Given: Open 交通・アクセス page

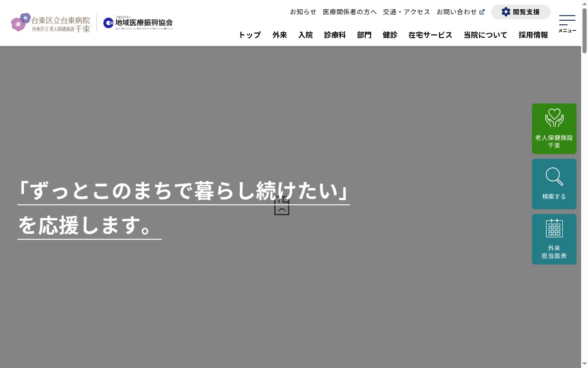Looking at the screenshot, I should point(407,12).
